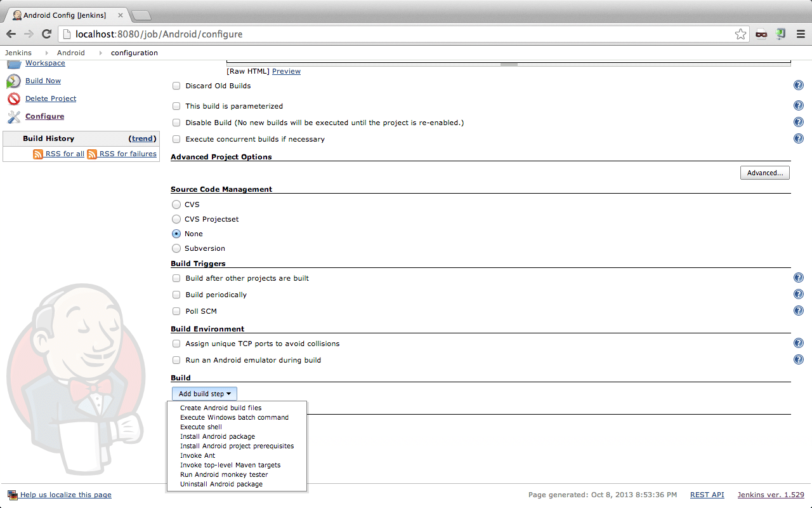Check Run an Android emulator during build
Screen dimensions: 812x508
click(x=176, y=361)
